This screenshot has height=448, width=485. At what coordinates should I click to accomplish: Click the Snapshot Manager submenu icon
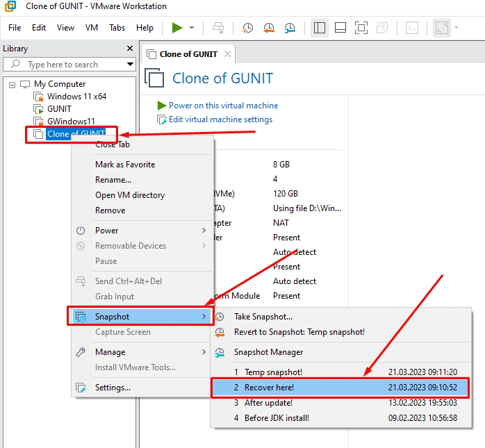[220, 352]
